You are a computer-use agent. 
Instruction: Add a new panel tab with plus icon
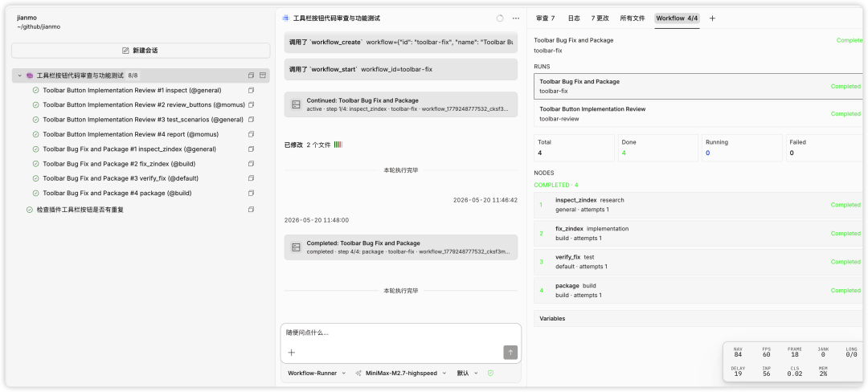(x=712, y=18)
